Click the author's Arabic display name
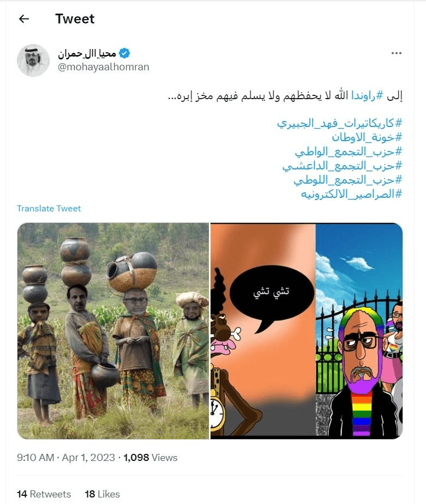 (87, 53)
